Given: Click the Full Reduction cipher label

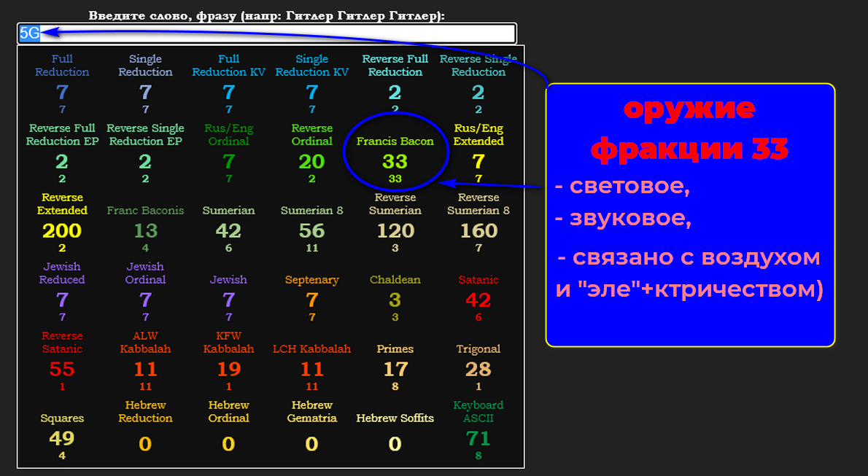Looking at the screenshot, I should pyautogui.click(x=62, y=66).
